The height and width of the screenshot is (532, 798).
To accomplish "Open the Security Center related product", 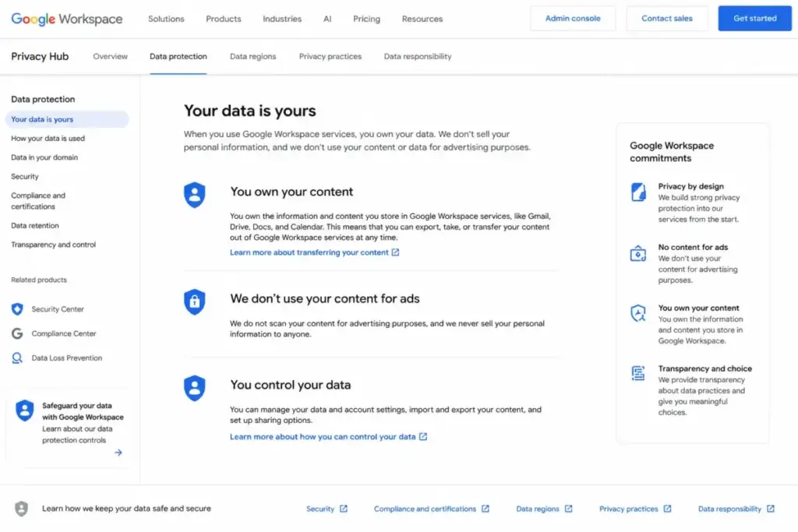I will click(x=58, y=308).
